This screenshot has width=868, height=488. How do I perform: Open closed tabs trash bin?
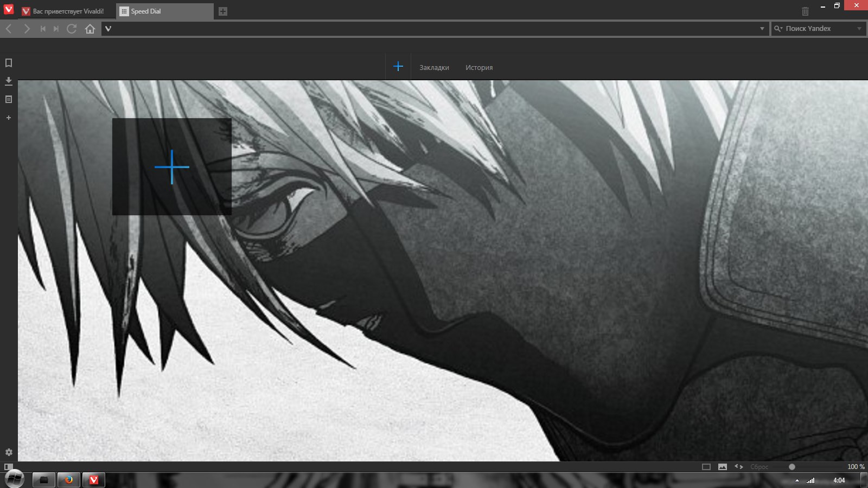(x=805, y=11)
